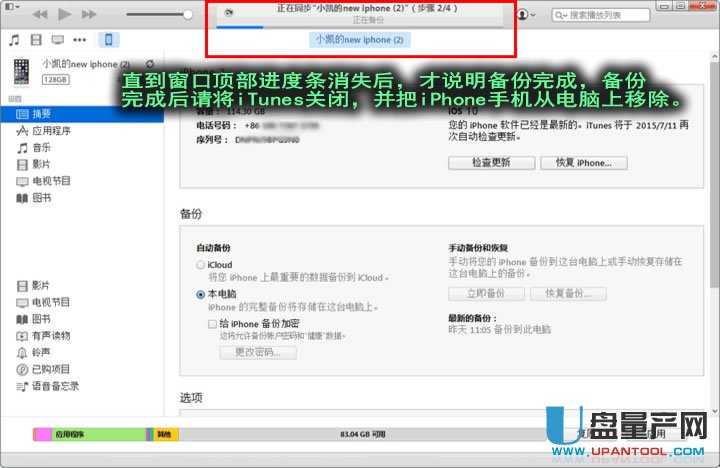Click the 128GB capacity label

[x=56, y=79]
